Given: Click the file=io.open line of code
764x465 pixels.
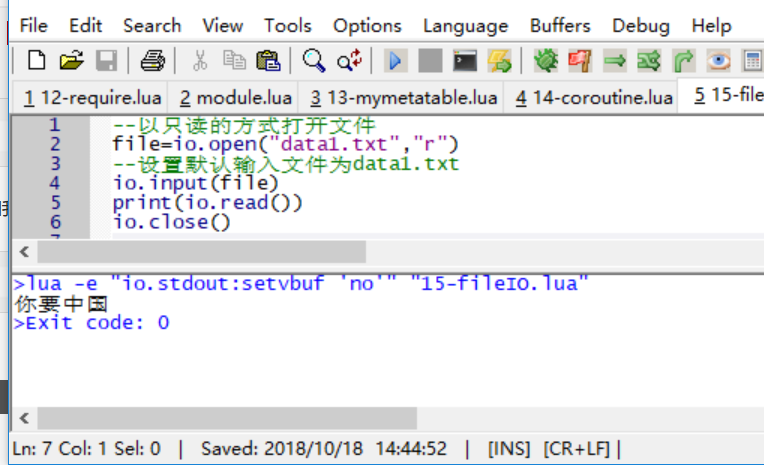Looking at the screenshot, I should coord(286,144).
